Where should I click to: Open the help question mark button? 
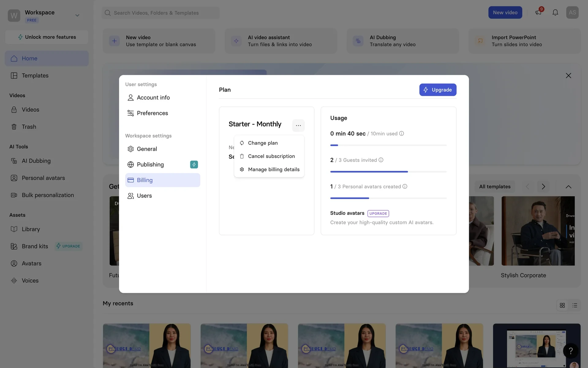coord(571,351)
